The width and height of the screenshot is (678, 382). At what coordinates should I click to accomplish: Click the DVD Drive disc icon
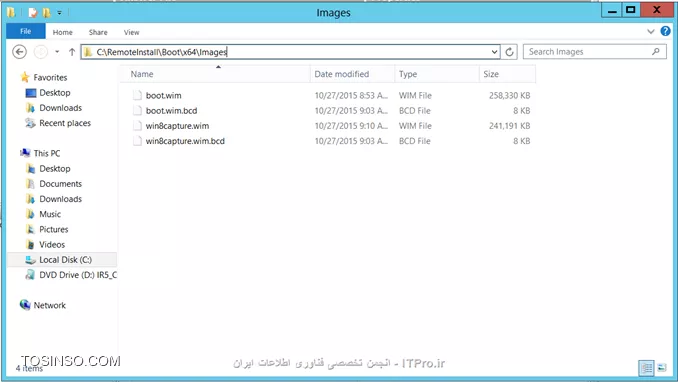click(x=30, y=275)
